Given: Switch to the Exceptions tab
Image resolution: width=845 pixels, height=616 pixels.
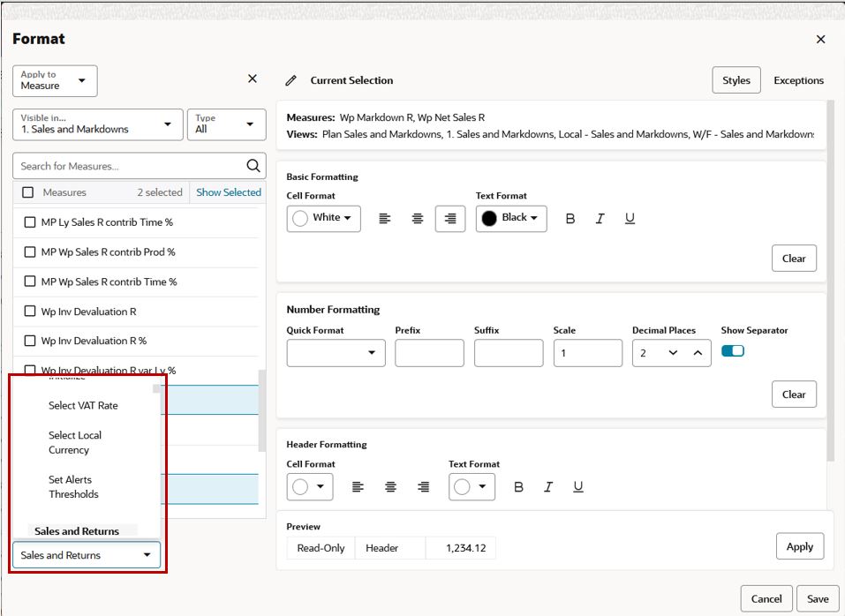Looking at the screenshot, I should (x=798, y=80).
